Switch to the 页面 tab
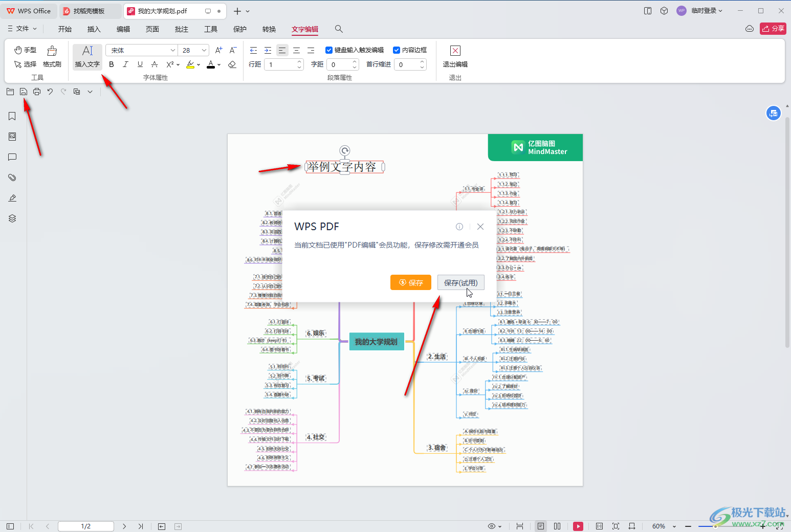 pyautogui.click(x=152, y=29)
